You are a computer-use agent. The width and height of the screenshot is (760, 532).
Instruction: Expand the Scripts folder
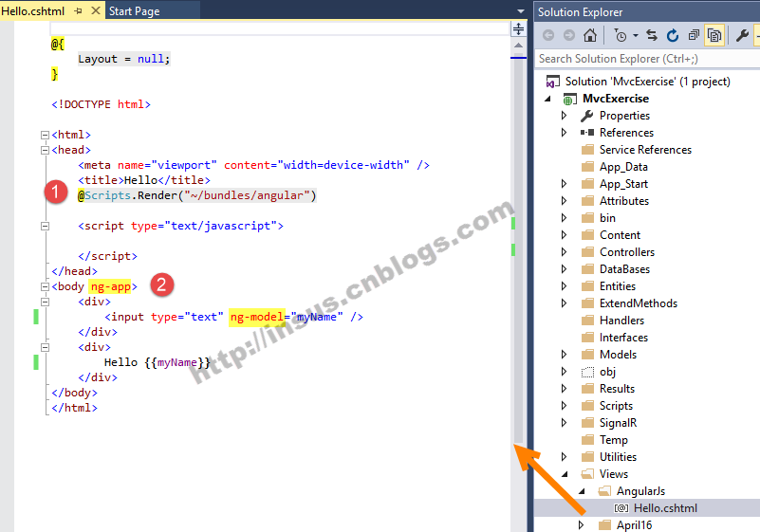coord(564,406)
